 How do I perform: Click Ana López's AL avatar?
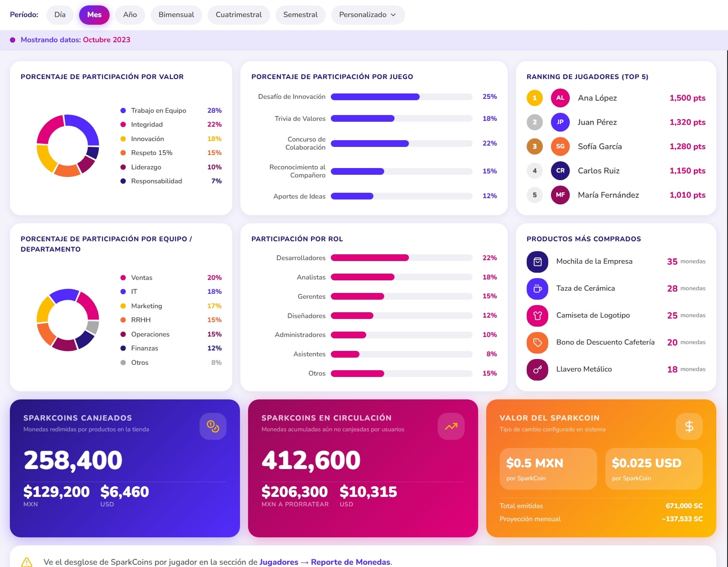(560, 98)
